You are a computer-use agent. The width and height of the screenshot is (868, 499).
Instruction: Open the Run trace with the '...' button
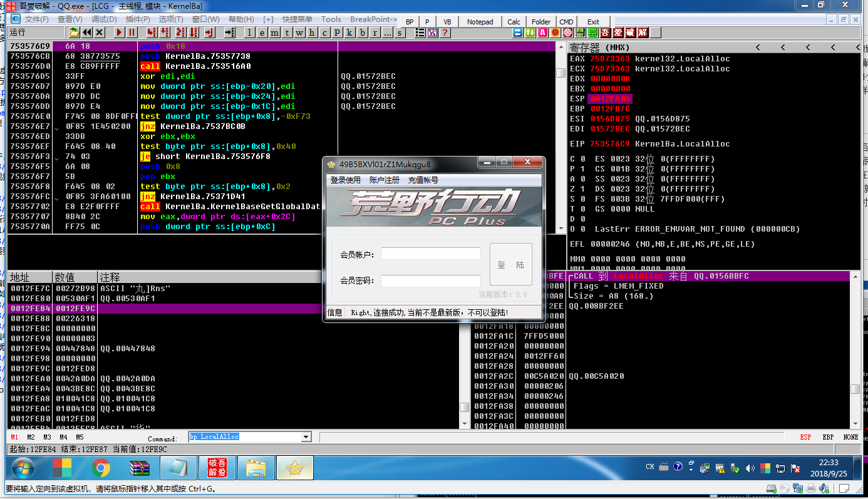coord(387,32)
